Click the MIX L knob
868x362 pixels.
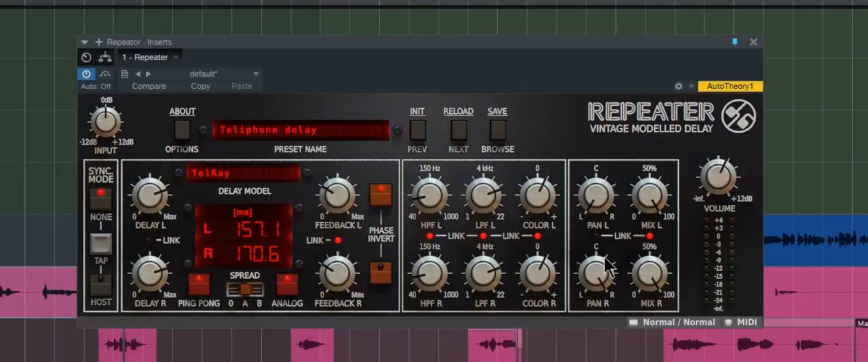coord(649,195)
